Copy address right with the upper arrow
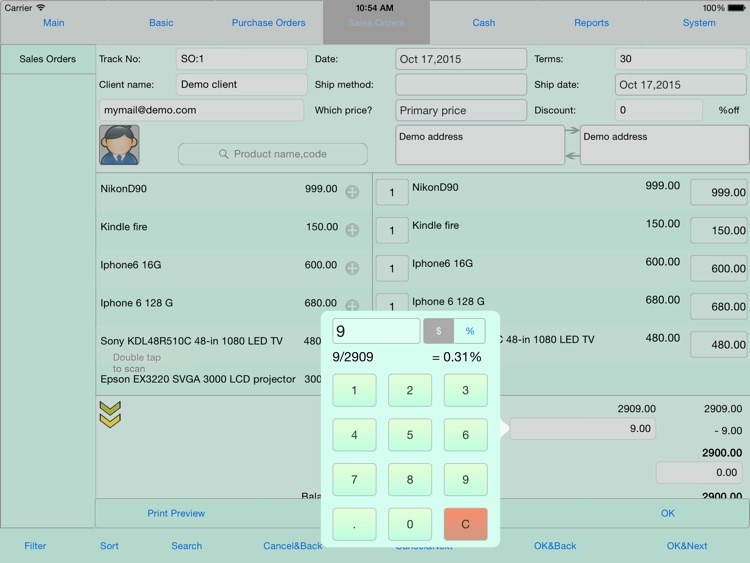Screen dimensions: 750x563 (572, 130)
